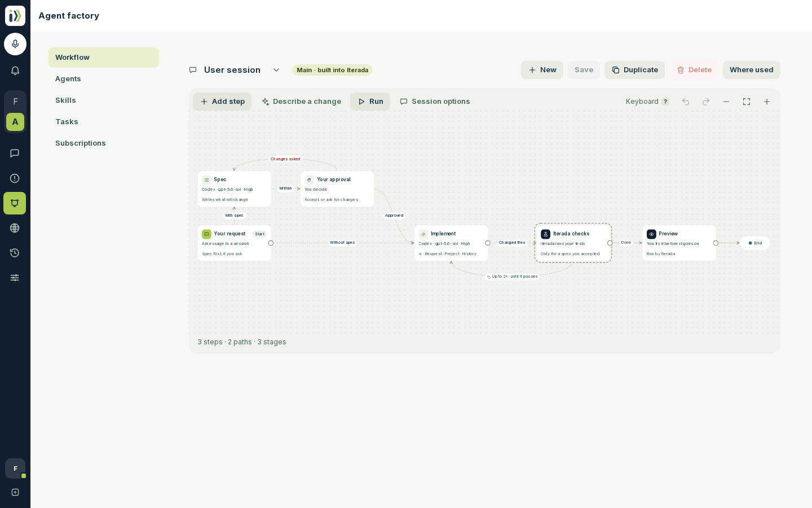This screenshot has height=508, width=812.
Task: Fit the workflow to screen
Action: point(747,102)
